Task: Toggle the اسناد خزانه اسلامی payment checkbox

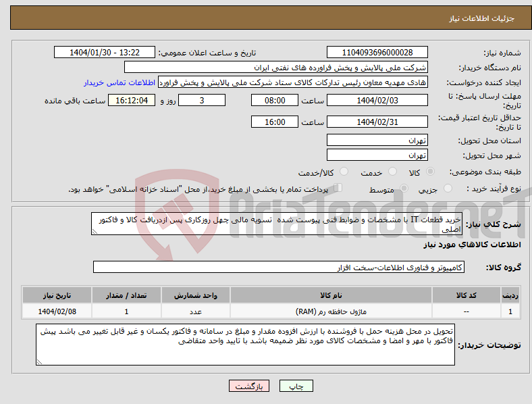Action: (x=338, y=188)
